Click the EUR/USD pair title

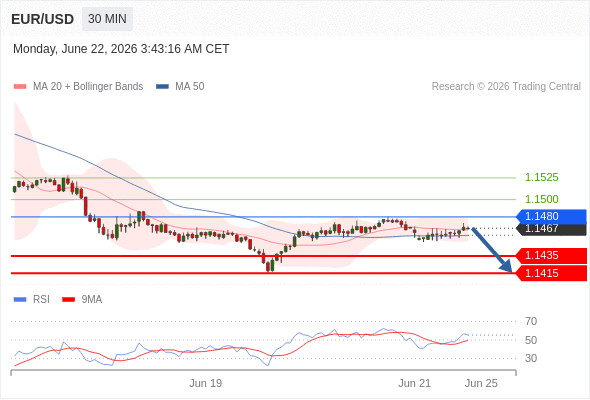(x=43, y=19)
